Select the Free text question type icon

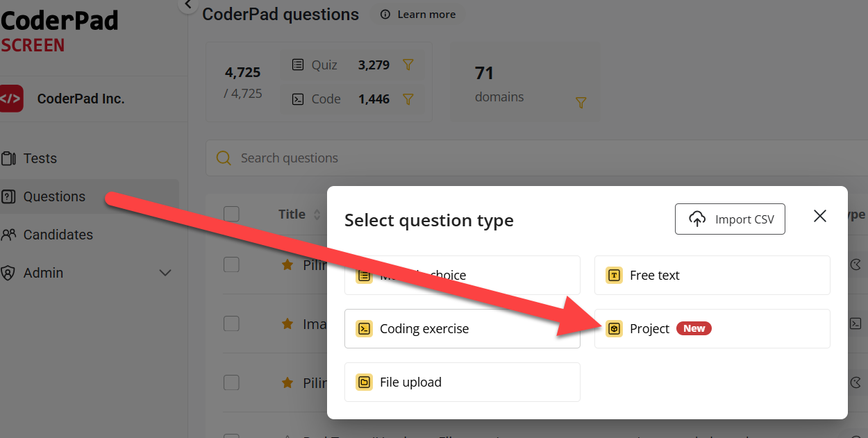(x=613, y=276)
